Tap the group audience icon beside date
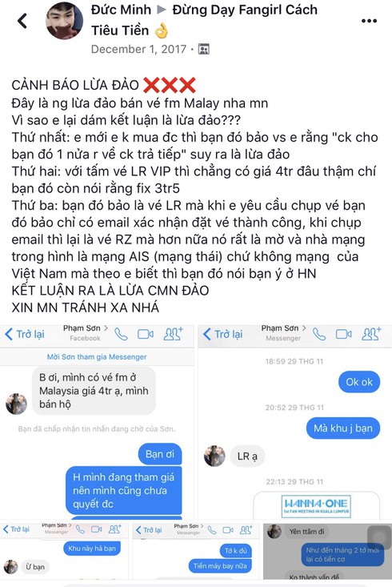 click(x=203, y=49)
